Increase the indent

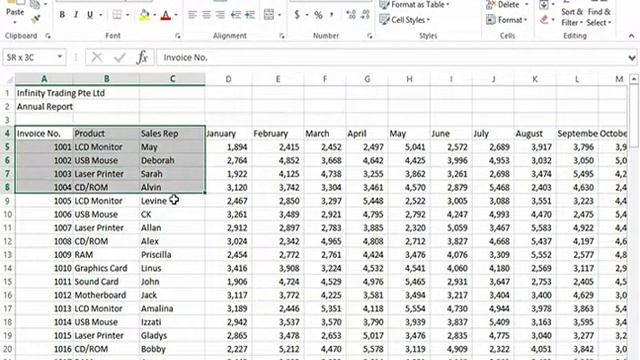(250, 15)
